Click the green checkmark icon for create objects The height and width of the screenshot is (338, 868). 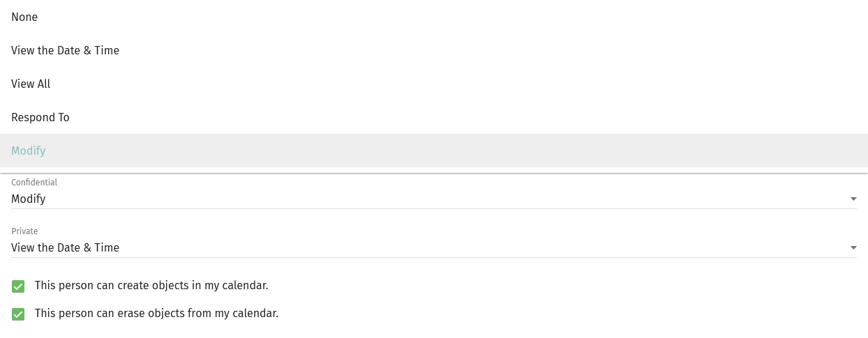coord(18,286)
